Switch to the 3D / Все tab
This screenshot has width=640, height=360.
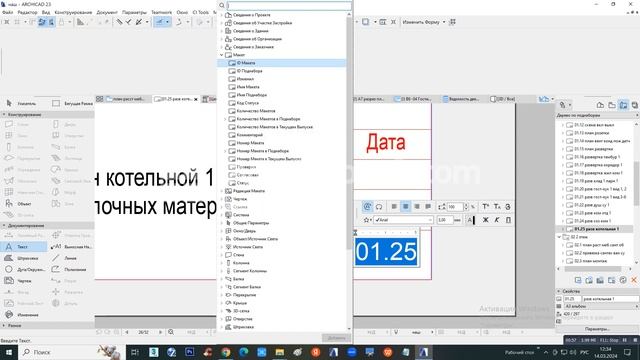[502, 99]
